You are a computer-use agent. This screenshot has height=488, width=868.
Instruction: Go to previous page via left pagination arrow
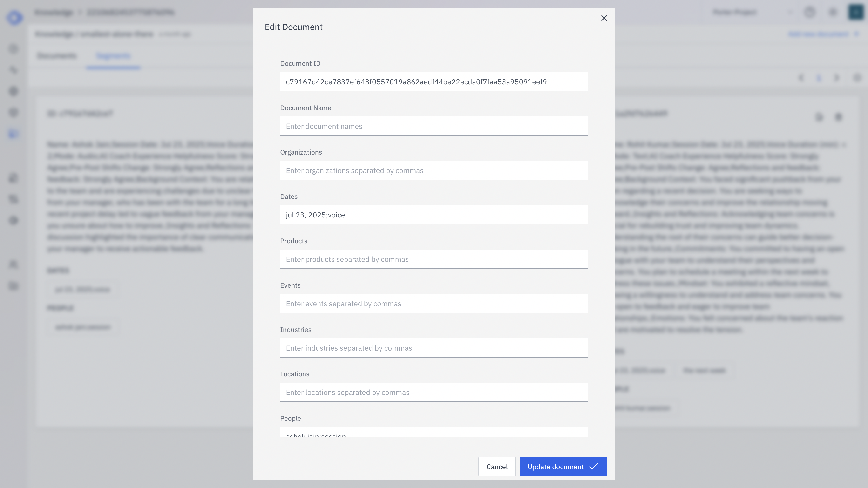coord(801,77)
